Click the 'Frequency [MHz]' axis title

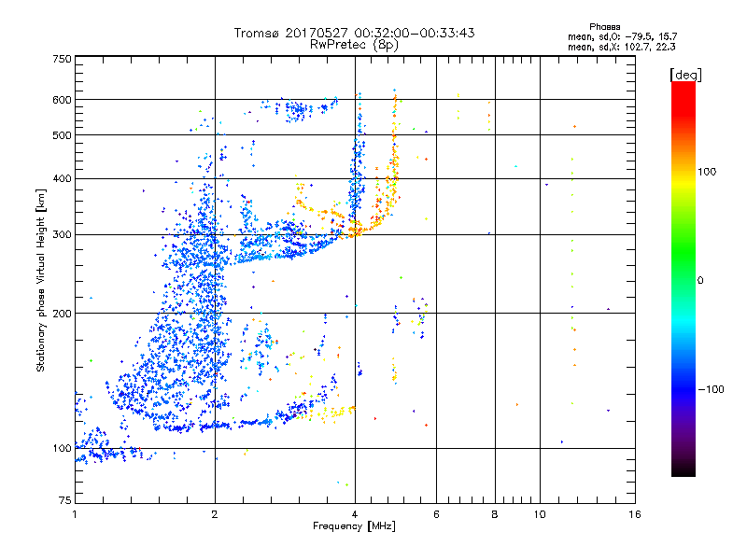(x=354, y=526)
